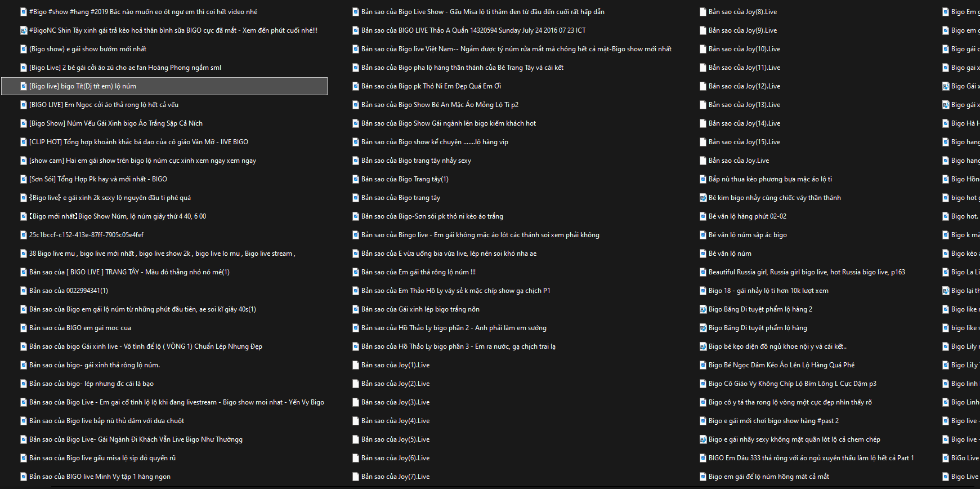
Task: Select the file Bản sao của Joy(2).Live
Action: pos(395,384)
